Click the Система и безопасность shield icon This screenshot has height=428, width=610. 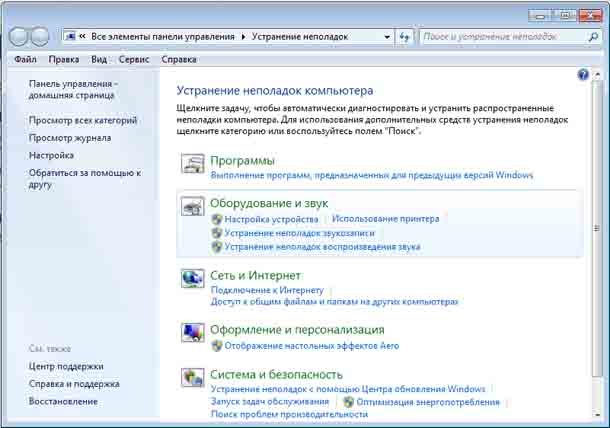(193, 377)
